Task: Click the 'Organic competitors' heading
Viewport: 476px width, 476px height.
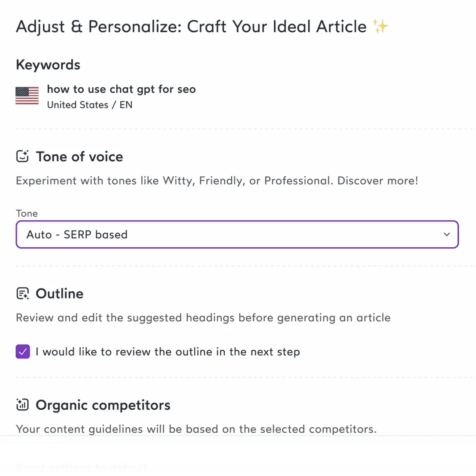Action: [x=103, y=405]
